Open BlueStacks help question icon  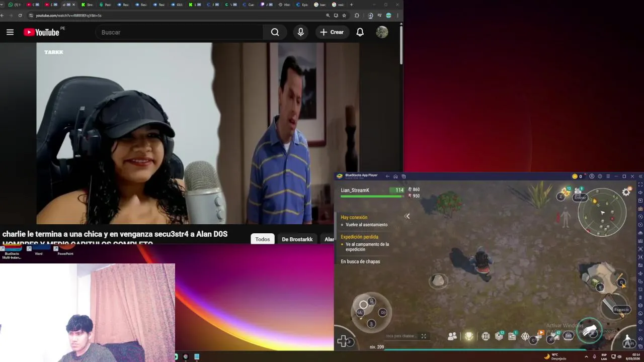(x=600, y=176)
